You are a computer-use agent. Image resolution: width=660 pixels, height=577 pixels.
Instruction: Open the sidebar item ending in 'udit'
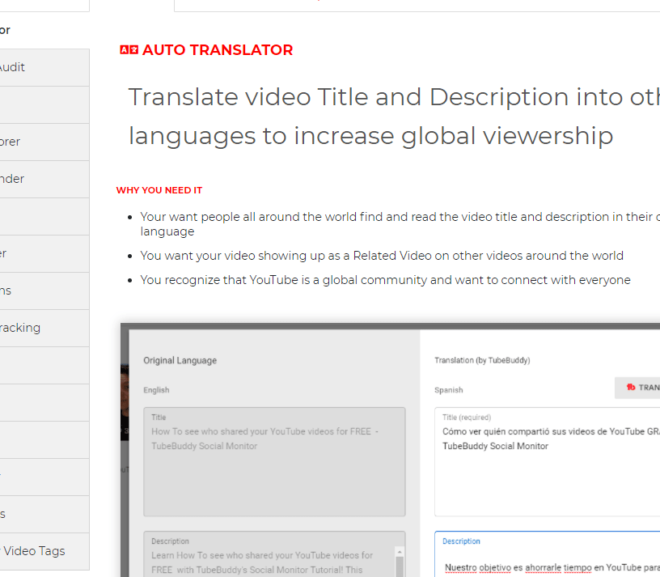[44, 67]
